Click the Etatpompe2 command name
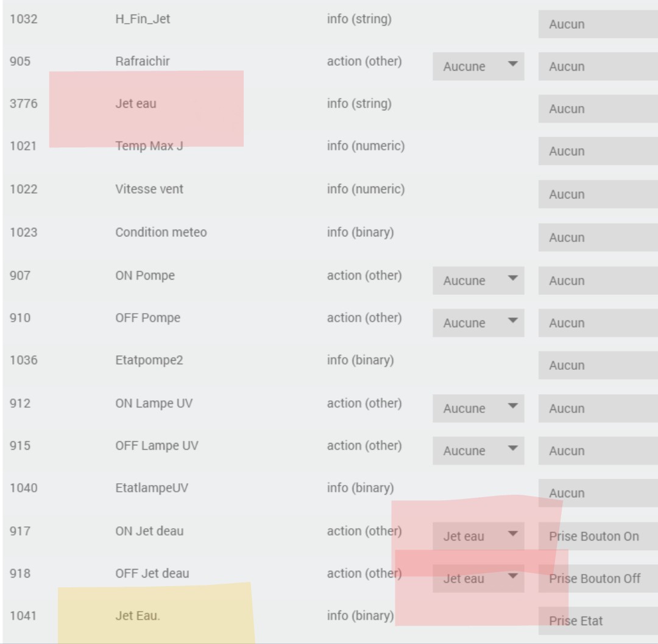658x644 pixels. pos(149,360)
